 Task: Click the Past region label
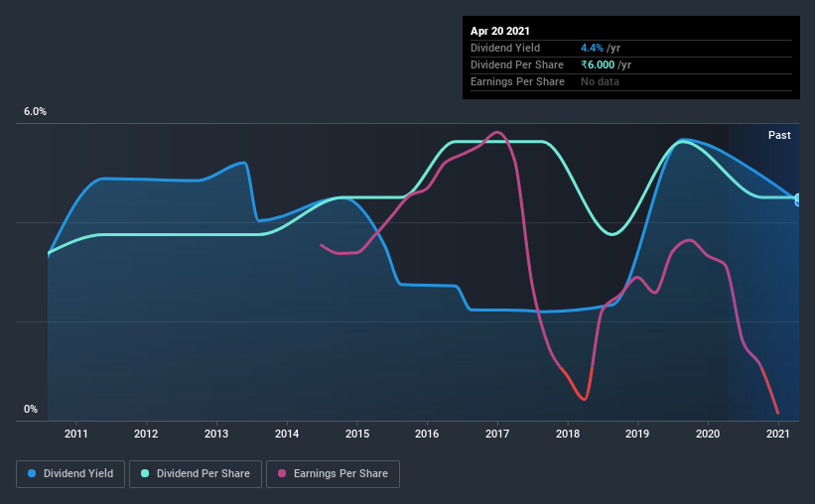(x=779, y=135)
